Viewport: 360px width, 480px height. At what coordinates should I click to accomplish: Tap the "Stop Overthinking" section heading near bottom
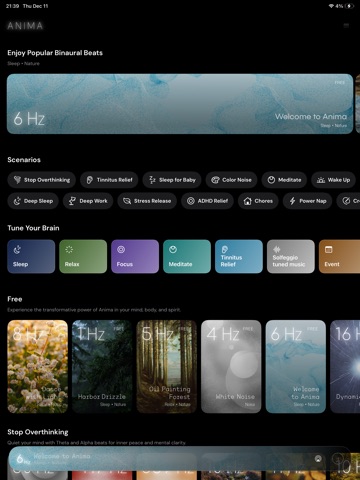click(38, 432)
